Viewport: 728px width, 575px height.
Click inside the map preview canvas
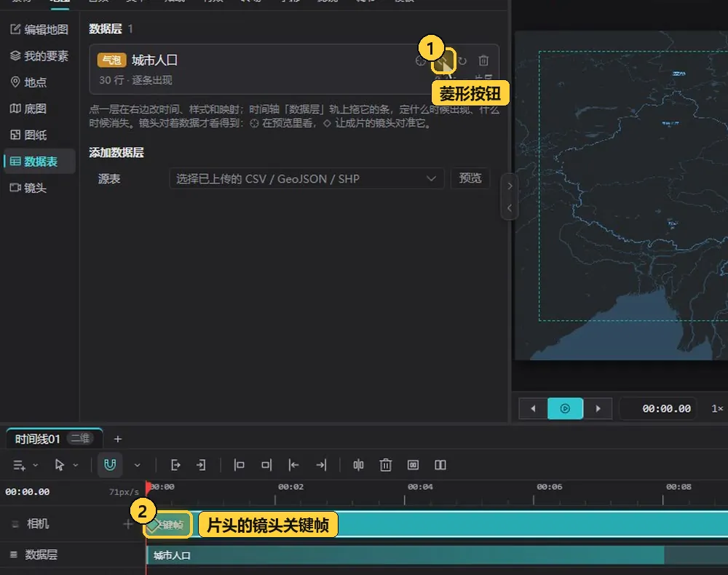(622, 195)
